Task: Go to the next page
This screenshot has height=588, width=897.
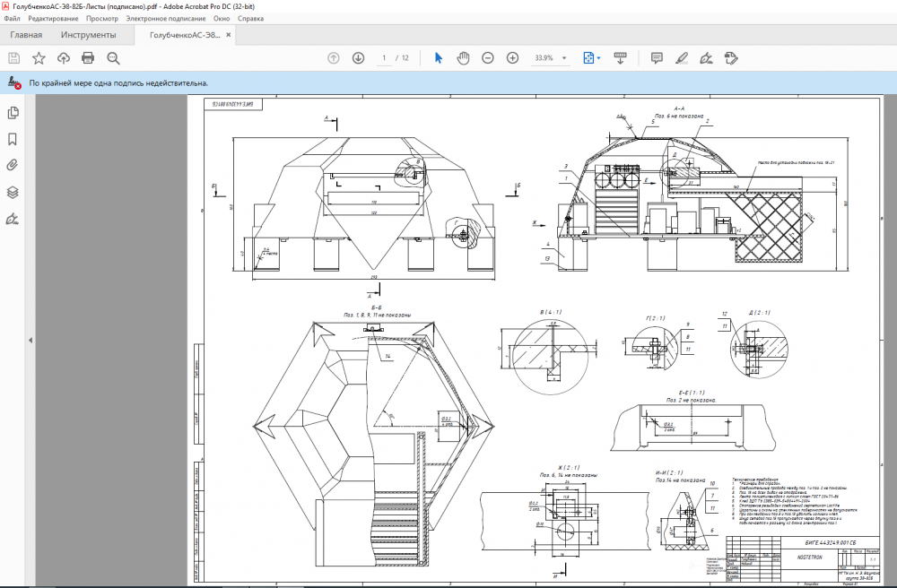Action: (x=358, y=58)
